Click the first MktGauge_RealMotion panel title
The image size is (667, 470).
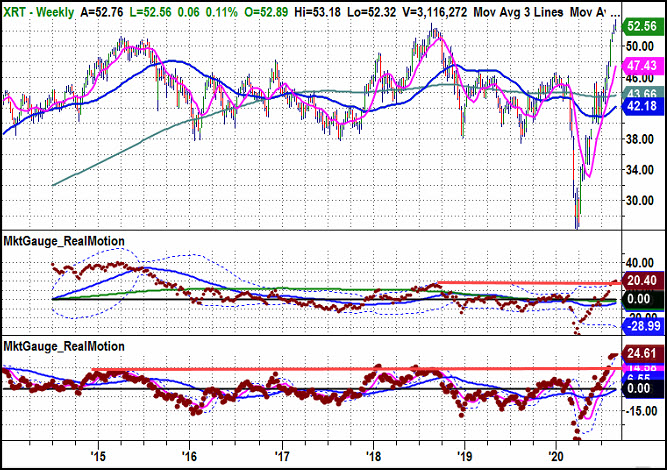click(64, 241)
